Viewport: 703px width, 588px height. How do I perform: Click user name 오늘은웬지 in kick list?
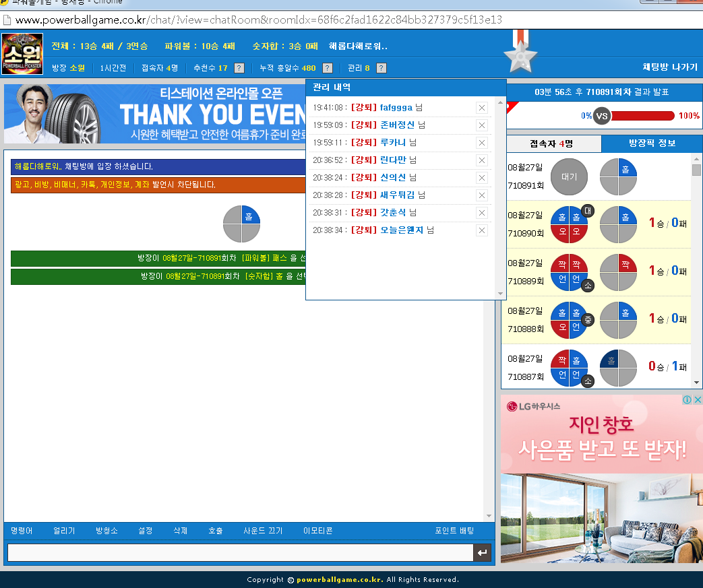[x=402, y=230]
